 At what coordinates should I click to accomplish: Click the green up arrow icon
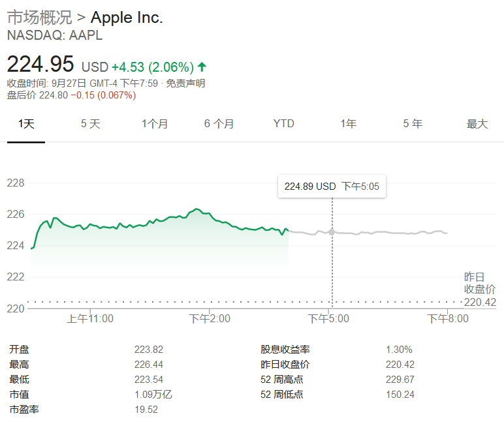(202, 67)
